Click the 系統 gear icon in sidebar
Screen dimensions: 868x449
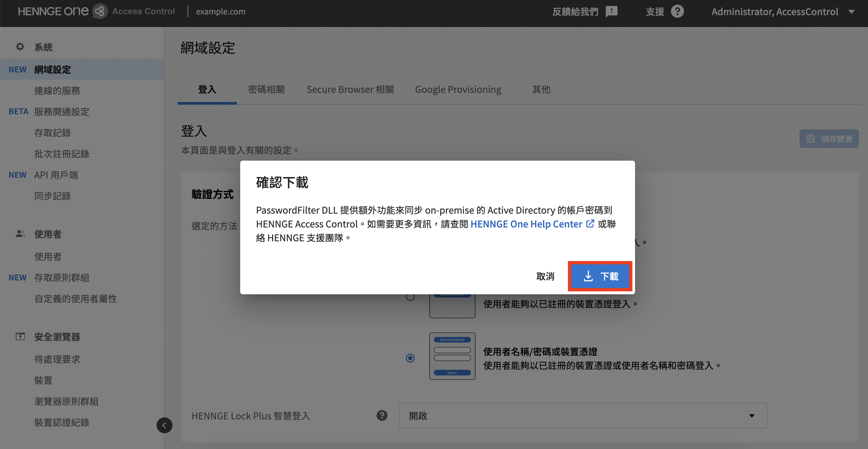coord(20,46)
